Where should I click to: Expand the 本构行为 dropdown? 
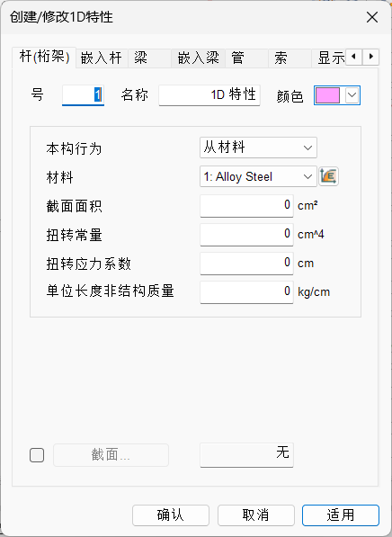(258, 148)
